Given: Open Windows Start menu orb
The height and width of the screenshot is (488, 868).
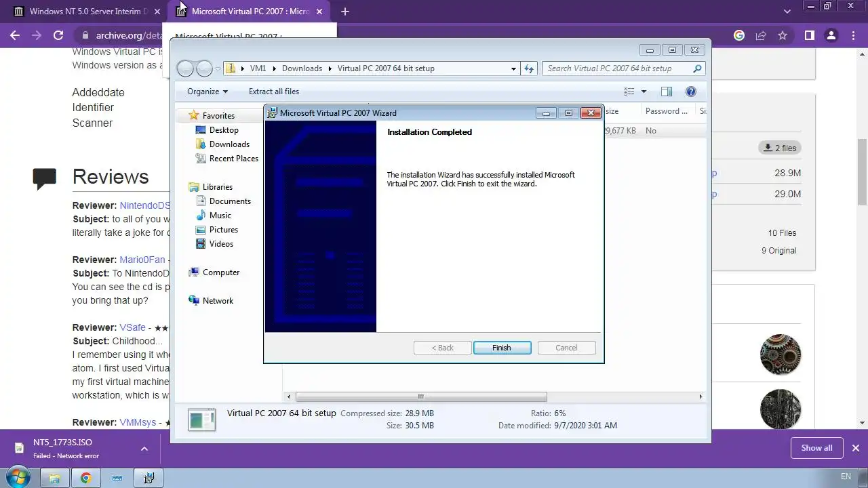Looking at the screenshot, I should (x=18, y=477).
